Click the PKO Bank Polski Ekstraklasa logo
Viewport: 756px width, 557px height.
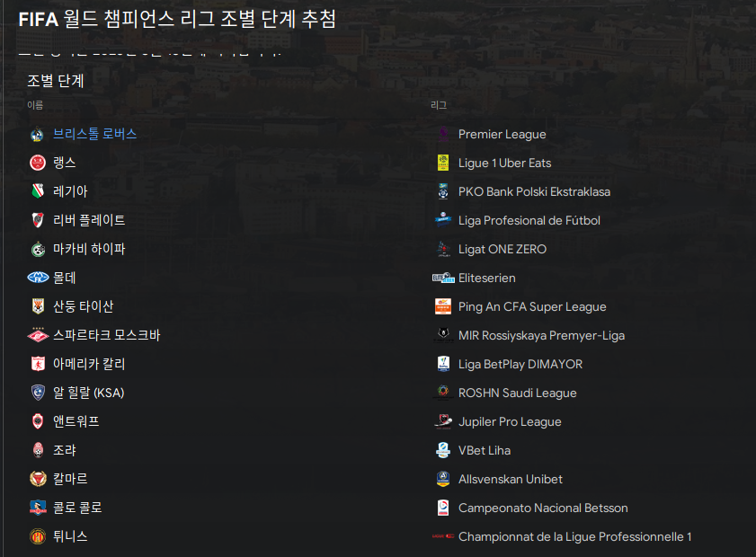pyautogui.click(x=443, y=191)
